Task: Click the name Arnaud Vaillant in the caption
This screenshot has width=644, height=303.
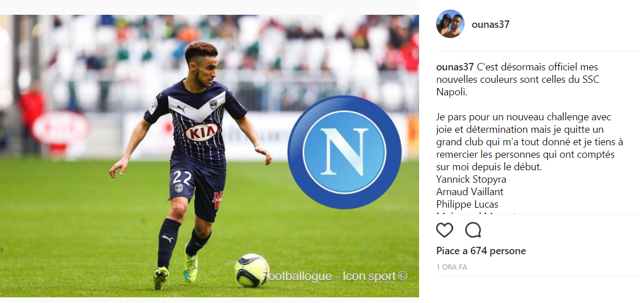Action: coord(470,192)
